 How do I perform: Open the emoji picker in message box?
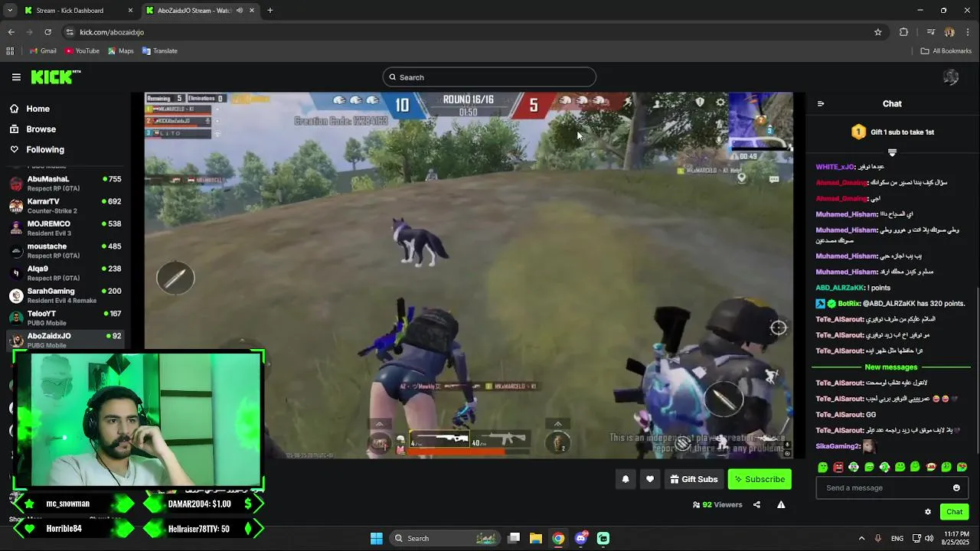click(956, 487)
